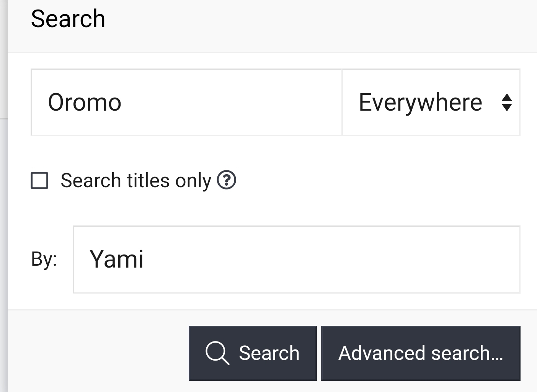Click the question mark help icon
The width and height of the screenshot is (537, 392).
tap(227, 180)
